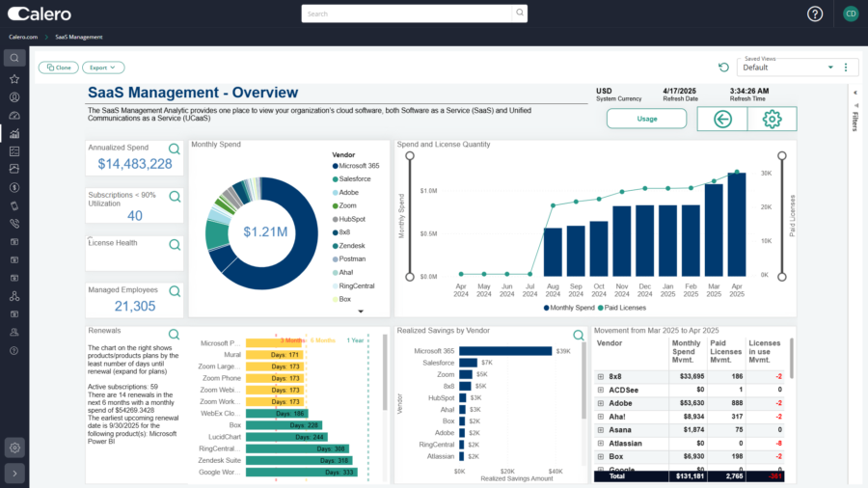This screenshot has height=488, width=868.
Task: Expand the Box vendor row in movement table
Action: click(601, 456)
